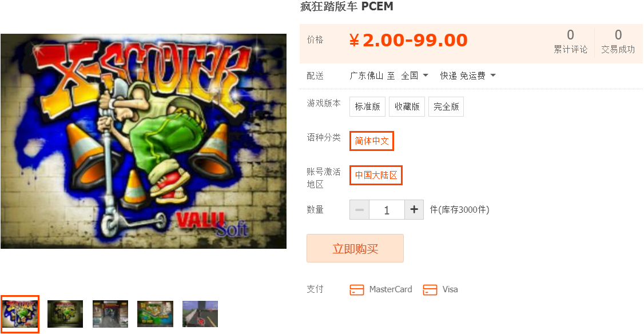The image size is (644, 334).
Task: Select the second graffiti wall thumbnail
Action: [65, 314]
